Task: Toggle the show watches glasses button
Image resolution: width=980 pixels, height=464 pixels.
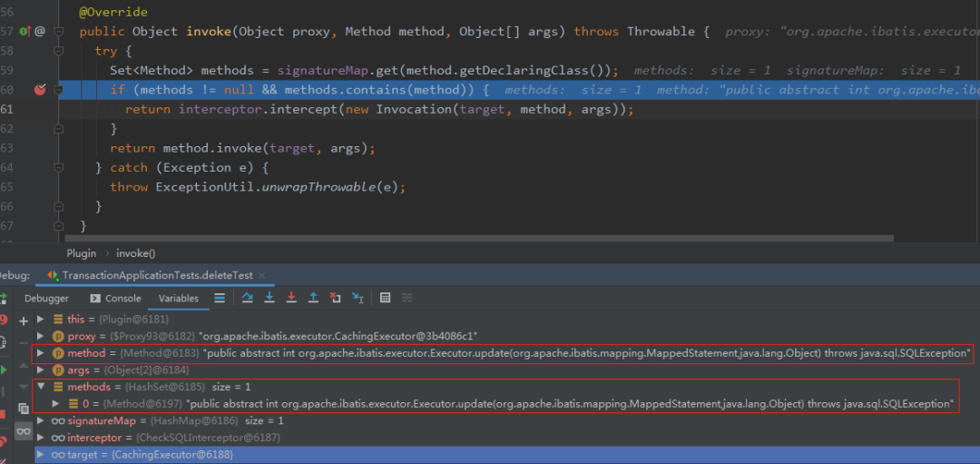Action: point(24,431)
